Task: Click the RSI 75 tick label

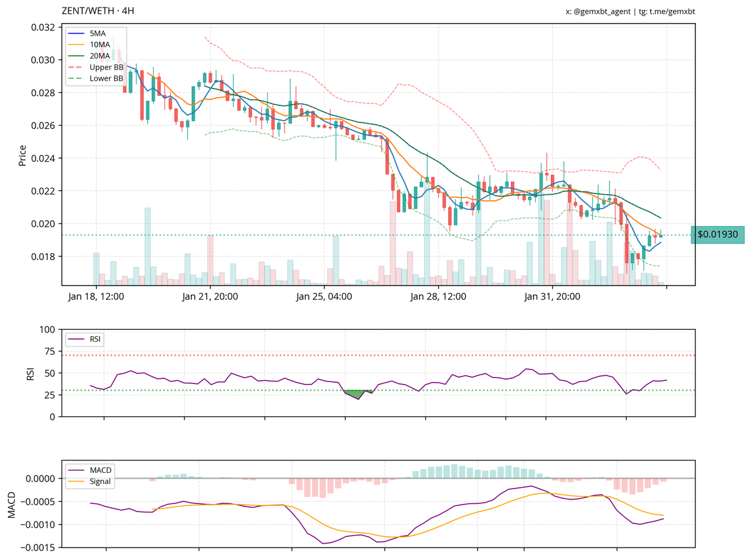Action: click(x=50, y=351)
